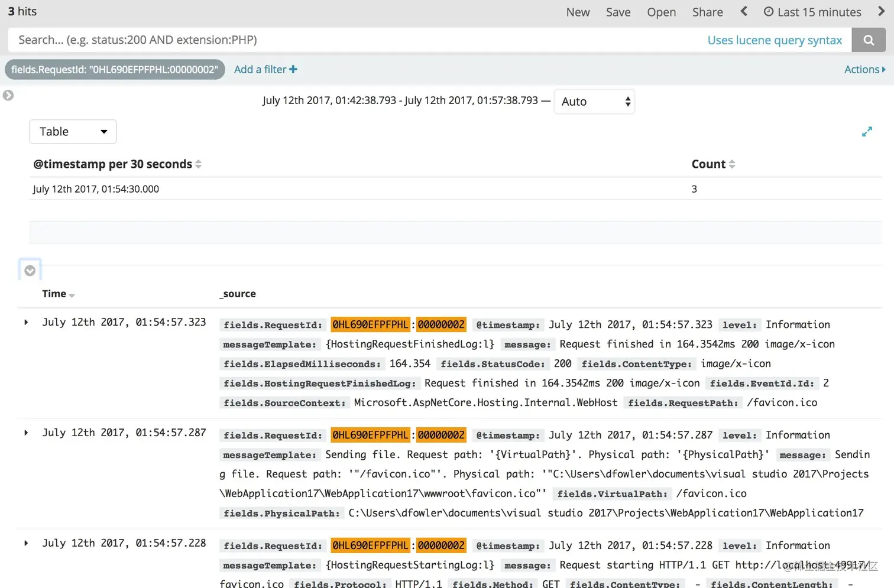Click the table cell July 12th 2017, 01:54:30.000
The image size is (894, 588).
[x=96, y=189]
